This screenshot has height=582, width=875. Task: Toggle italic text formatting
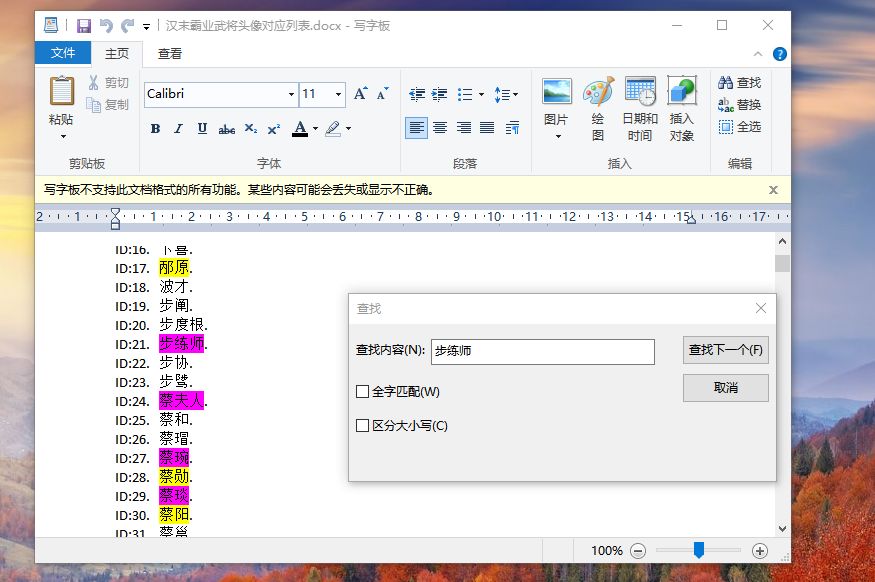(x=178, y=128)
